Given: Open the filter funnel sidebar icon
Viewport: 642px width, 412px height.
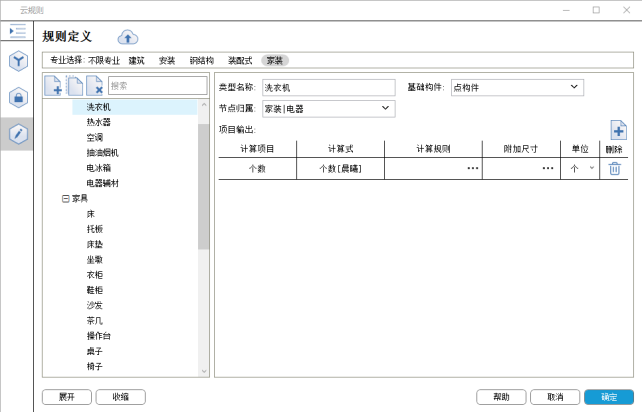Looking at the screenshot, I should [x=18, y=62].
